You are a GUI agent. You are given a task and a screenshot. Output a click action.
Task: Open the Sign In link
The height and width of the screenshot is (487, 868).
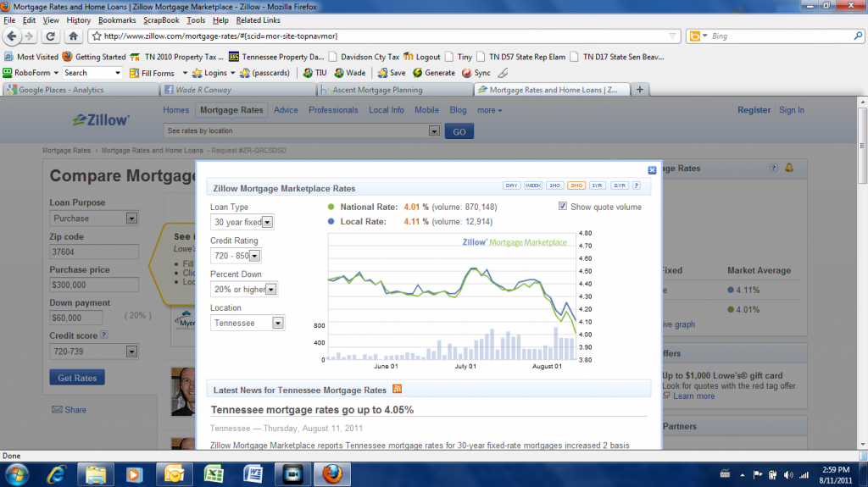click(x=791, y=110)
